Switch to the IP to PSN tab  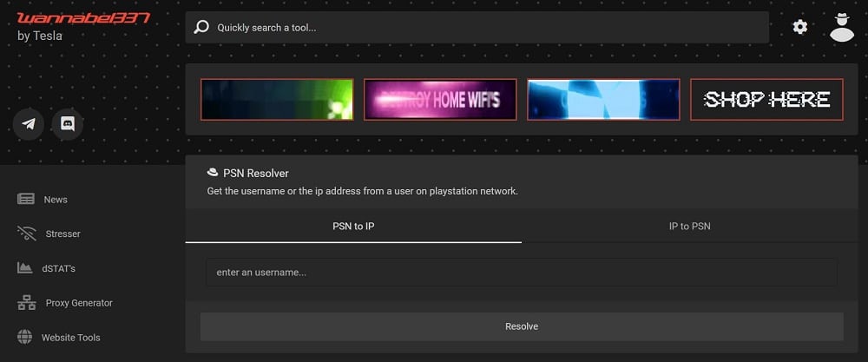pos(690,226)
